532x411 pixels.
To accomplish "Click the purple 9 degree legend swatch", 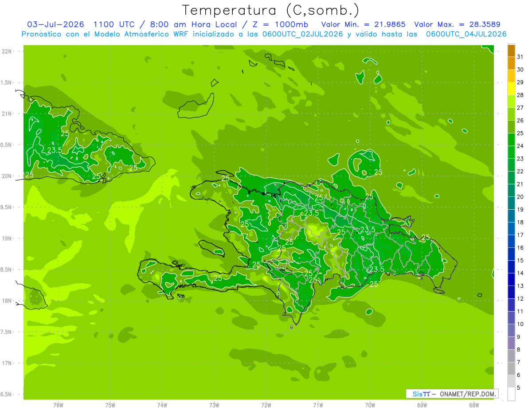I will tap(511, 331).
